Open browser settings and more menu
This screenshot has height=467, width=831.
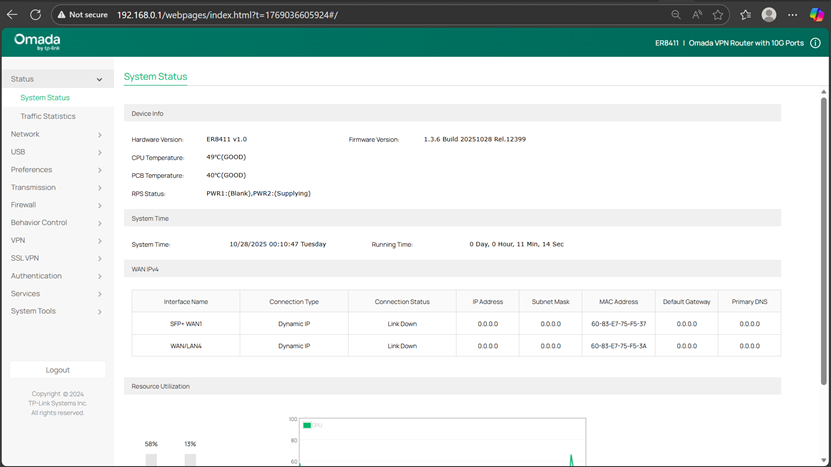pos(793,15)
